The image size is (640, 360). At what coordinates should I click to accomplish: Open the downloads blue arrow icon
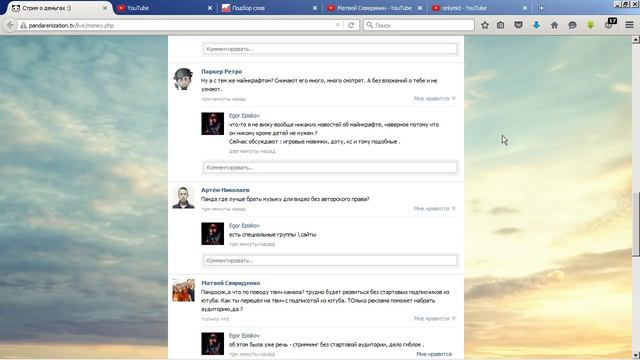pos(536,25)
